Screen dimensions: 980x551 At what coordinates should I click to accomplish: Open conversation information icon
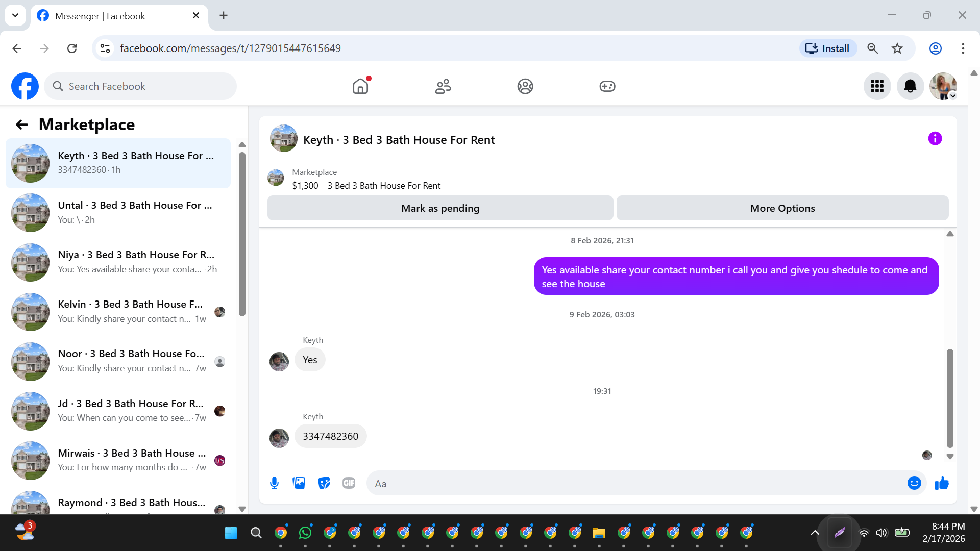[935, 139]
